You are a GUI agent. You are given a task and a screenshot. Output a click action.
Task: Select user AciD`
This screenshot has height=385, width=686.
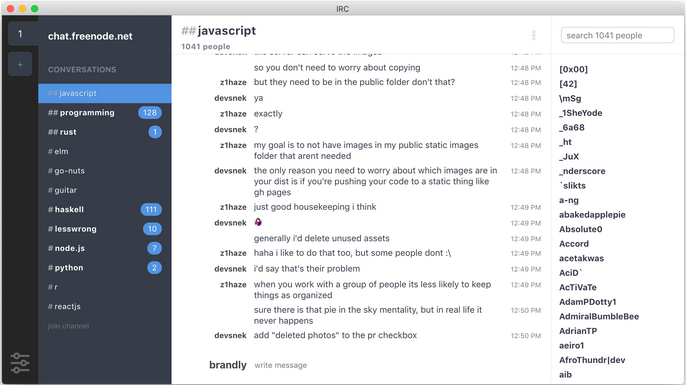[570, 273]
